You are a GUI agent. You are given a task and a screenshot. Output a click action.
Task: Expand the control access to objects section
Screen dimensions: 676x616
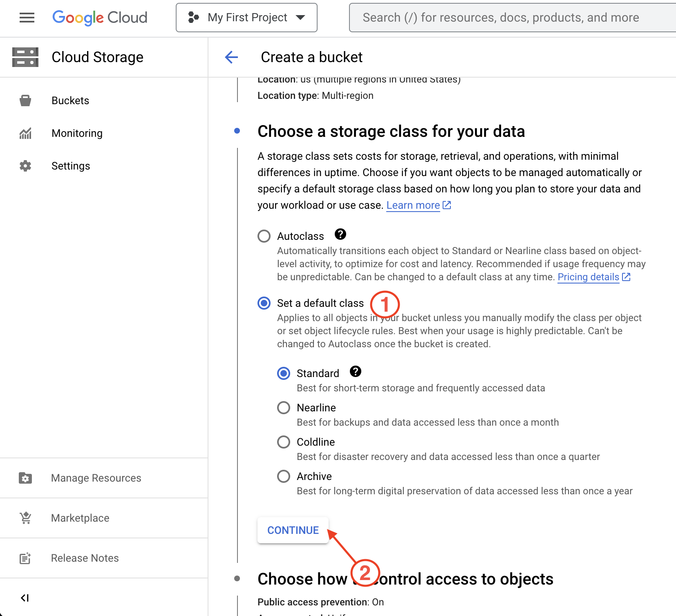tap(405, 579)
